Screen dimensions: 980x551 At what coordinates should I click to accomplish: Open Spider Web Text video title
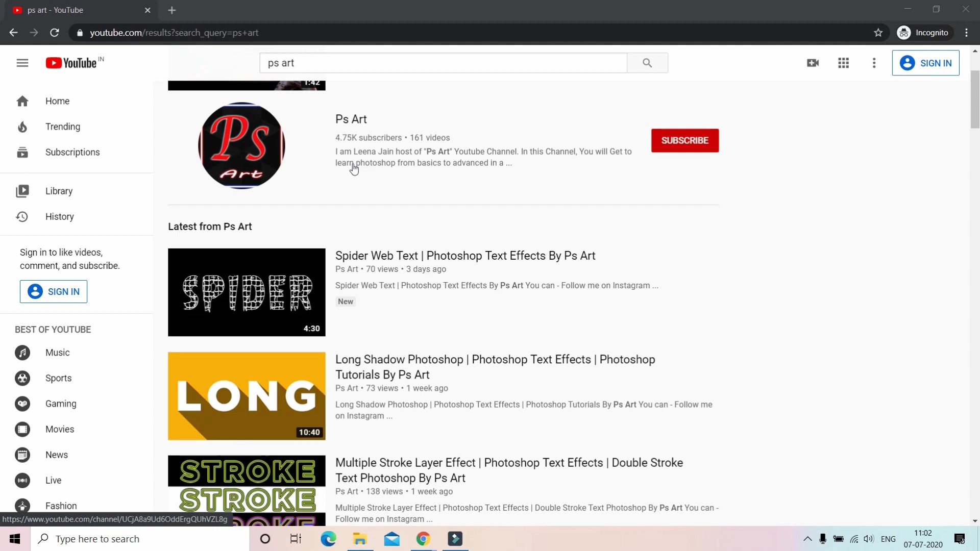click(x=465, y=256)
